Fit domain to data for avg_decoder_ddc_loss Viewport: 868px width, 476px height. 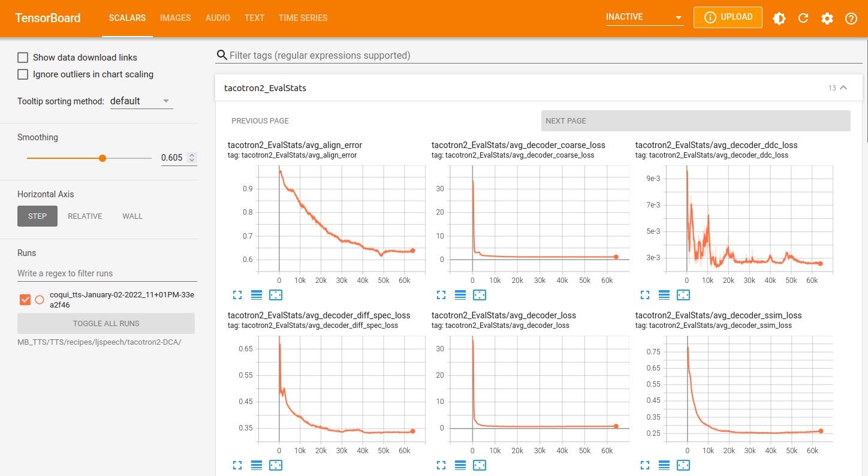tap(683, 294)
